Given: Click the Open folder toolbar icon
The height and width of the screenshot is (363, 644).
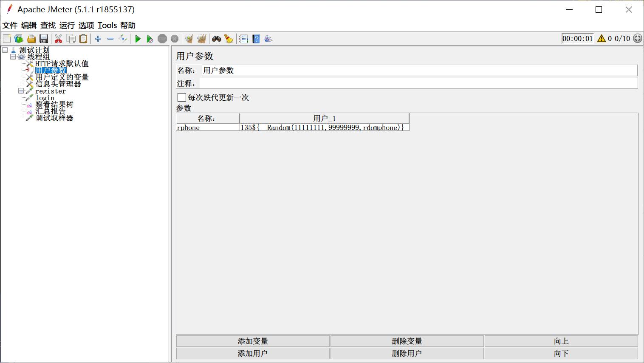Looking at the screenshot, I should pos(31,39).
